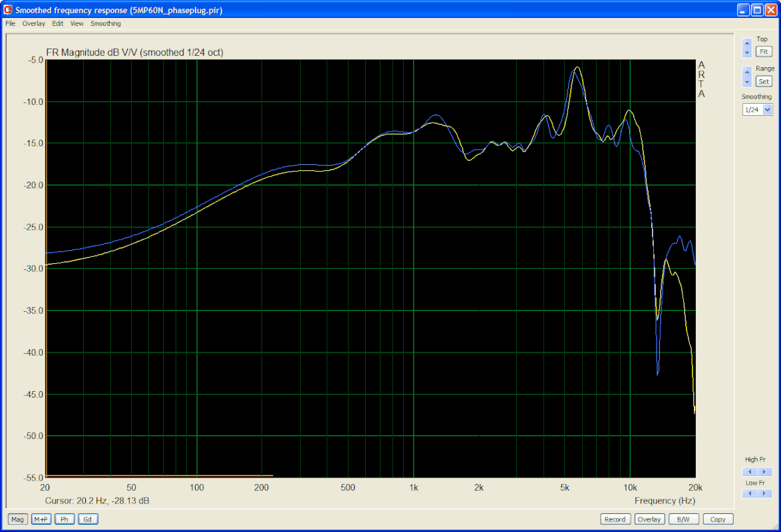781x532 pixels.
Task: Click the '-55.0' dB axis label
Action: pos(33,477)
